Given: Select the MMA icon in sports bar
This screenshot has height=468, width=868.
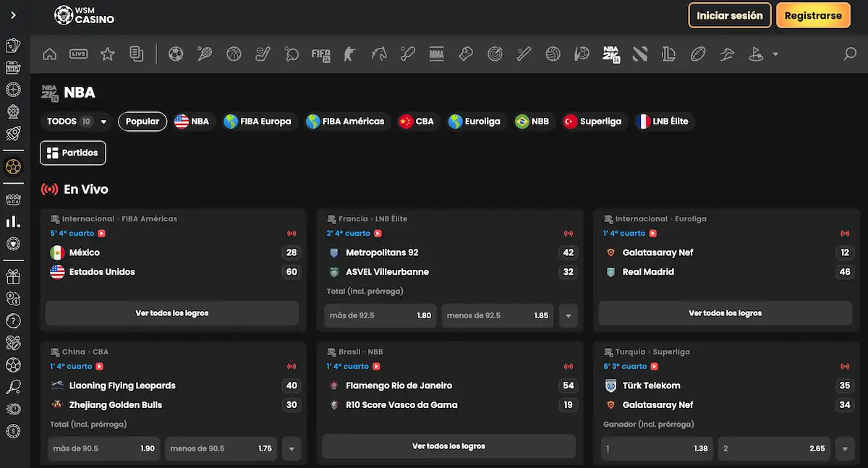Looking at the screenshot, I should (437, 54).
